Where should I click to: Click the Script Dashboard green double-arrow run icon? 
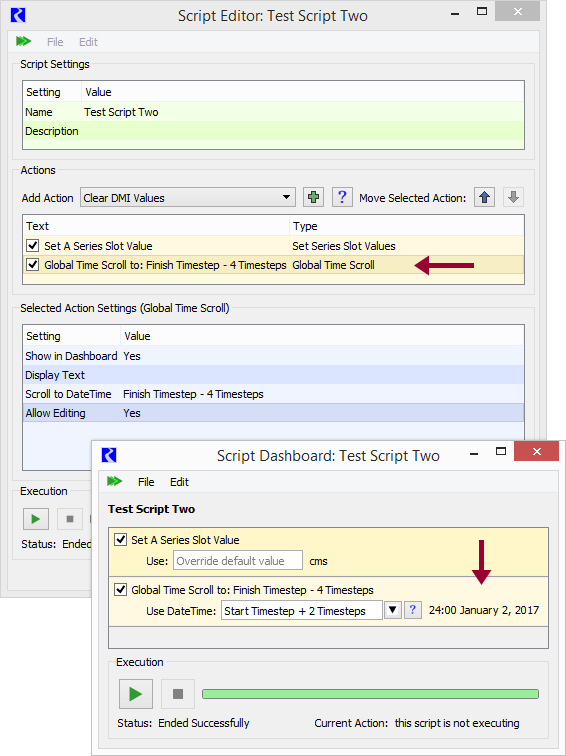[115, 481]
